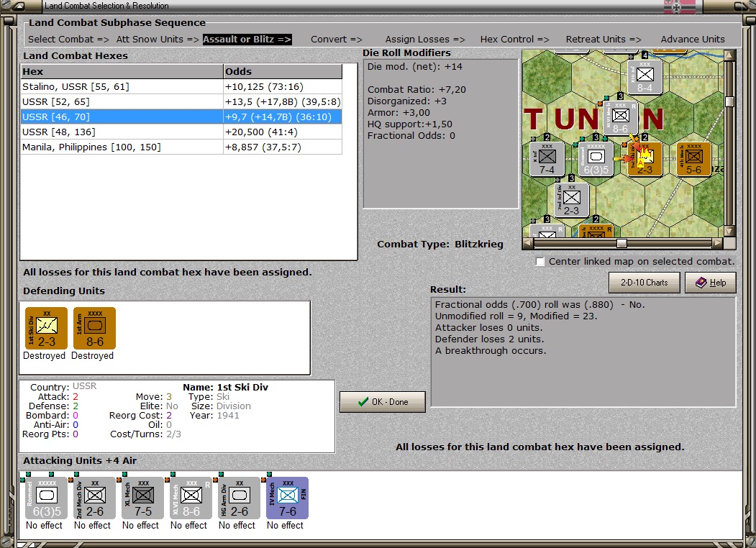Click the map scroll left arrow
The width and height of the screenshot is (756, 548).
(528, 243)
